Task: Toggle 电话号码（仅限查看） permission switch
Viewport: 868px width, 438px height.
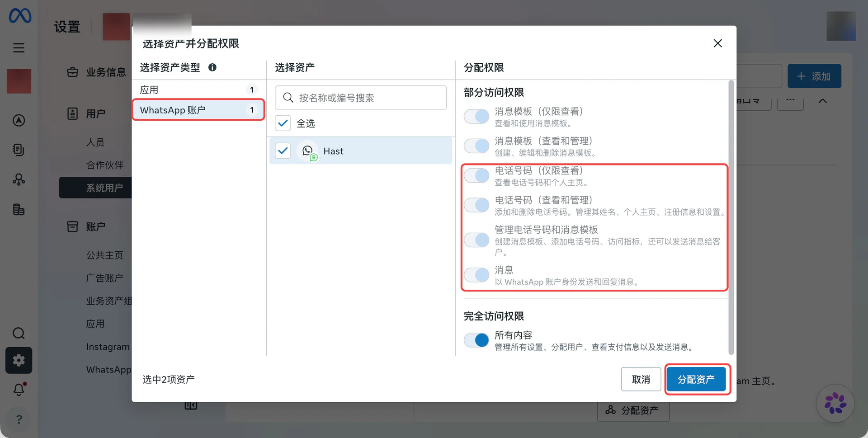Action: pos(476,175)
